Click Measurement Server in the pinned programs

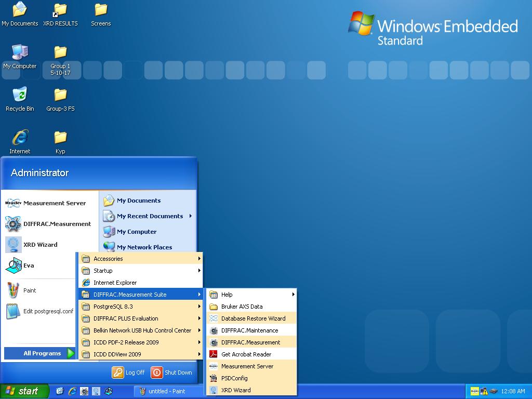(x=54, y=203)
